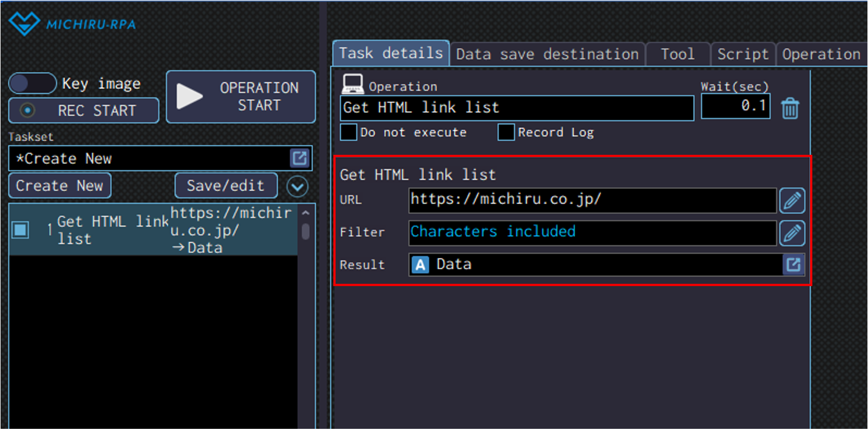Click the trash delete task icon
Screen dimensions: 868x430
tap(790, 108)
